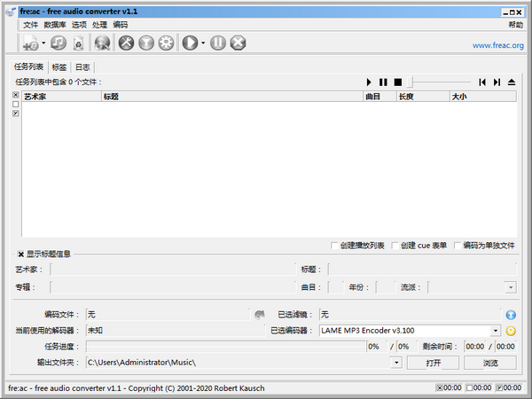Open general settings wrench icon
This screenshot has width=532, height=399.
[126, 43]
